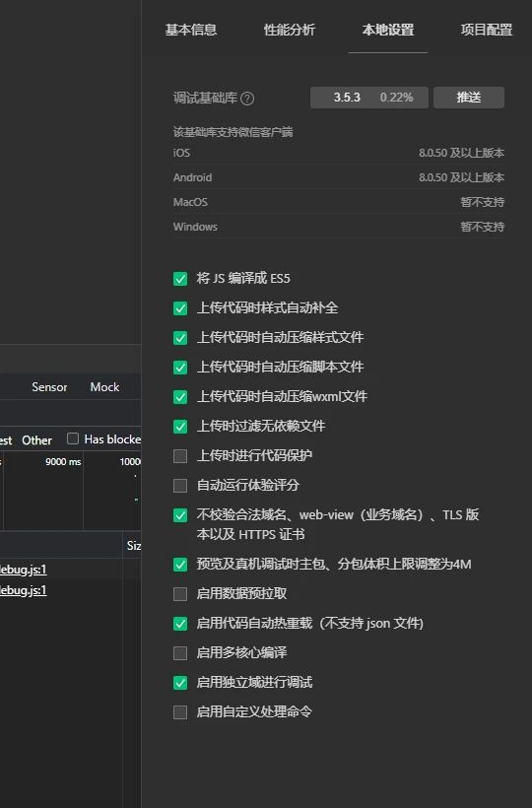This screenshot has width=532, height=808.
Task: Toggle 上传代码时自动压缩脚本文件 checkbox
Action: 180,368
